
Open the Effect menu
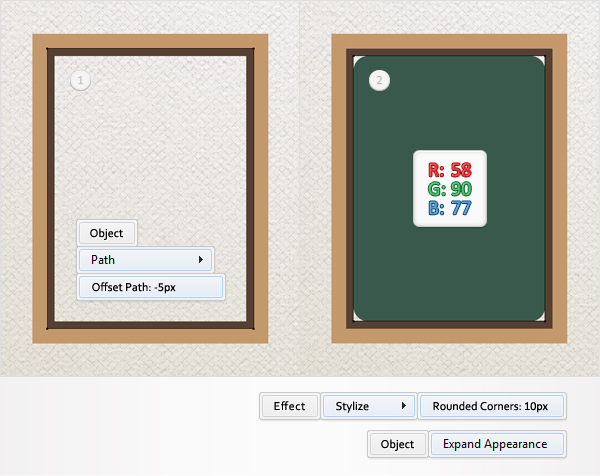point(289,406)
